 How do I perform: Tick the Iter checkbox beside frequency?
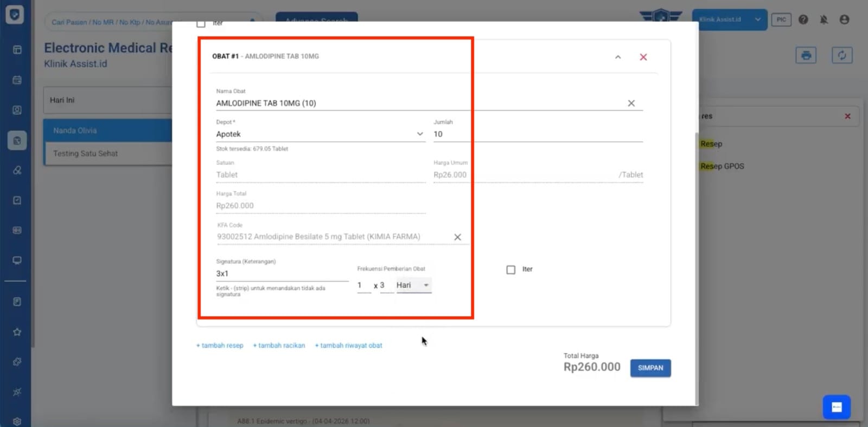click(x=510, y=270)
